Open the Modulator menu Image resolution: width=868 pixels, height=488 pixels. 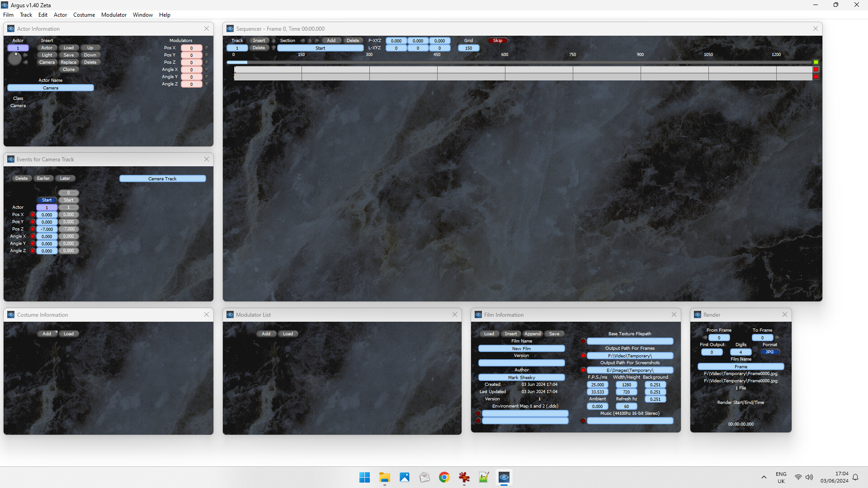pos(113,15)
